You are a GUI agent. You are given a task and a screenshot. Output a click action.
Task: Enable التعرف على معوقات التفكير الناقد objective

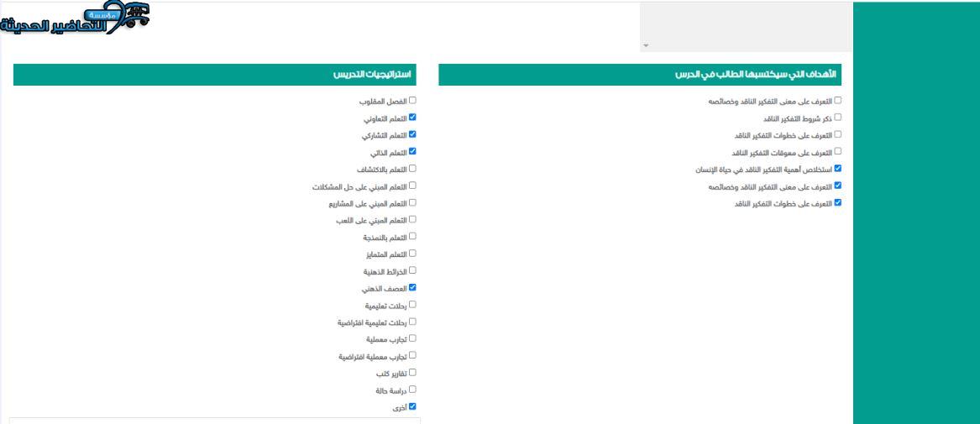[838, 151]
